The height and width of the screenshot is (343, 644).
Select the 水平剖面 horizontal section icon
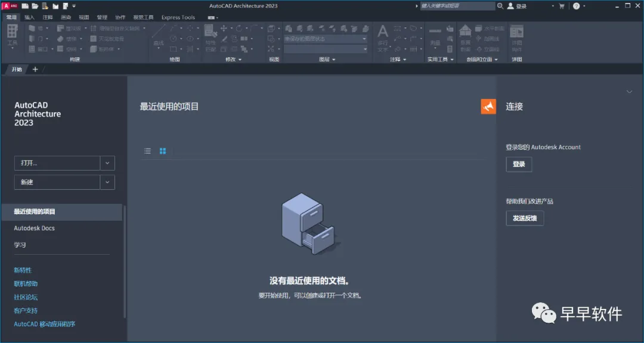[478, 28]
